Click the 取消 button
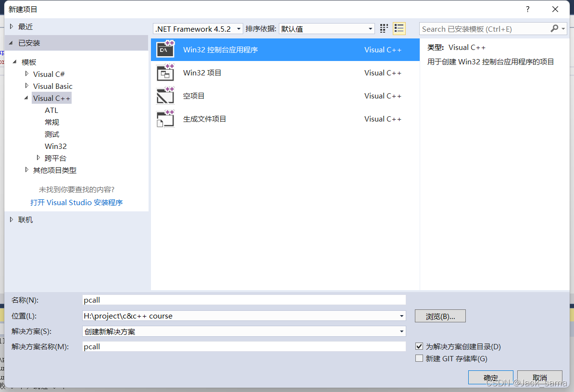This screenshot has height=392, width=574. [x=539, y=378]
